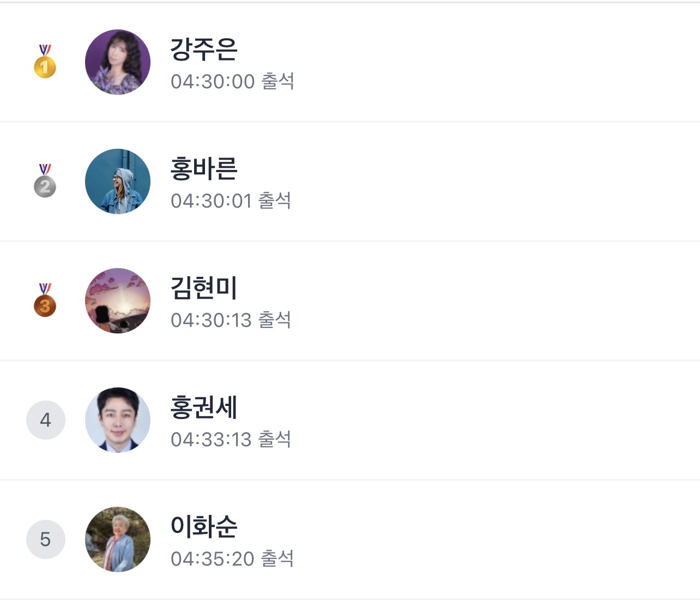
Task: Open 홍바른's profile picture
Action: [x=118, y=181]
